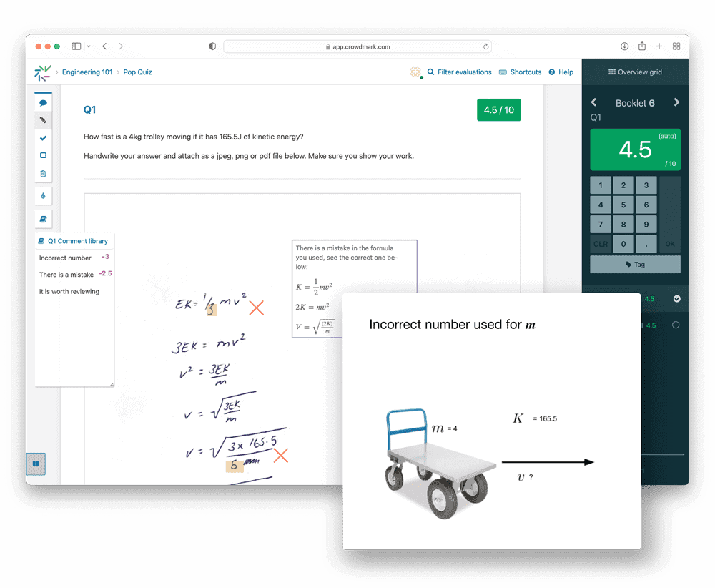Select the unchecked question row circle
Viewport: 715px width, 588px height.
[x=676, y=325]
